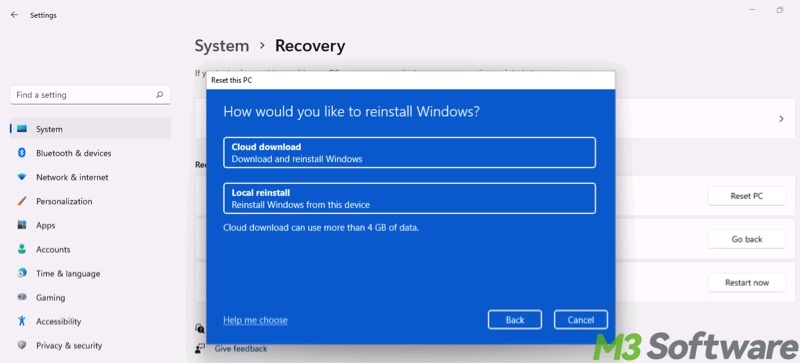Click the System breadcrumb link
This screenshot has height=363, width=800.
pyautogui.click(x=222, y=46)
